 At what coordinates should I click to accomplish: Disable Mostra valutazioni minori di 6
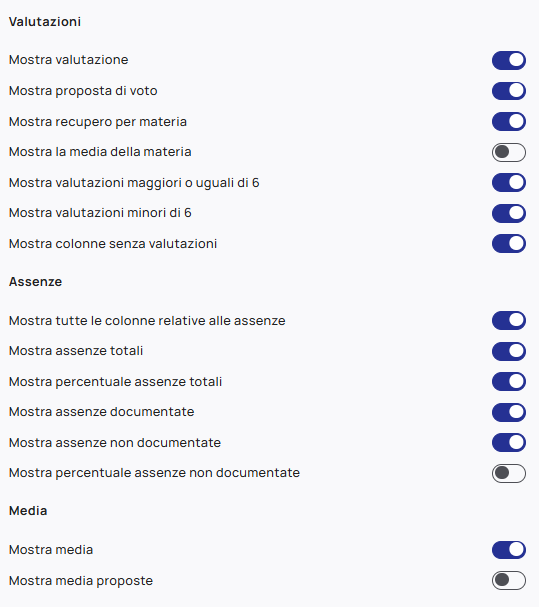click(509, 213)
